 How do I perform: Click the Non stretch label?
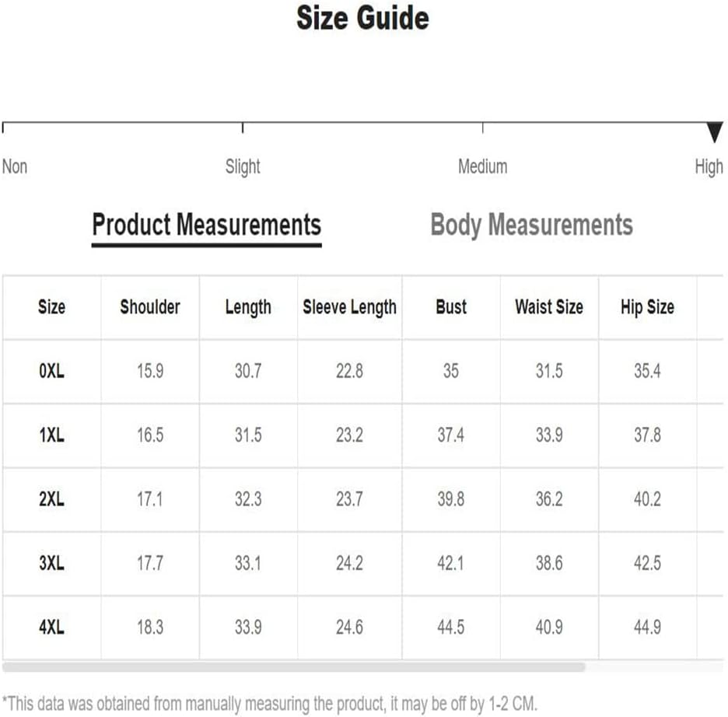pyautogui.click(x=15, y=166)
